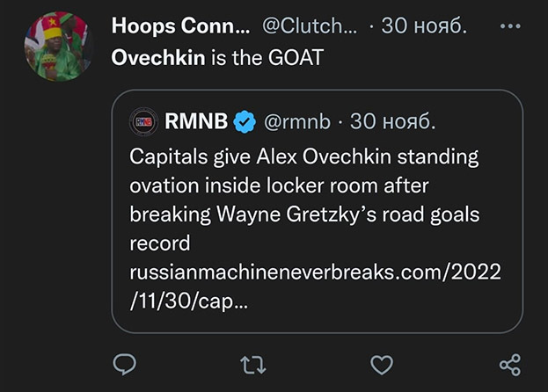This screenshot has width=548, height=392.
Task: Retweet this post via retweet icon
Action: click(x=252, y=364)
